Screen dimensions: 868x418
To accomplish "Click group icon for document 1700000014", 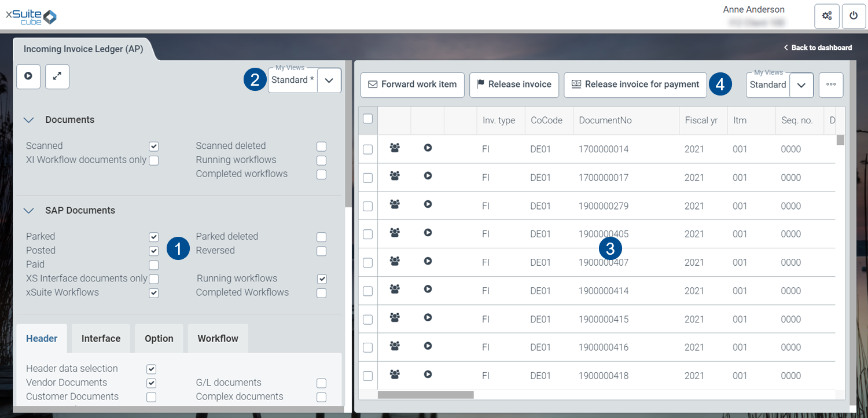I will pos(395,148).
